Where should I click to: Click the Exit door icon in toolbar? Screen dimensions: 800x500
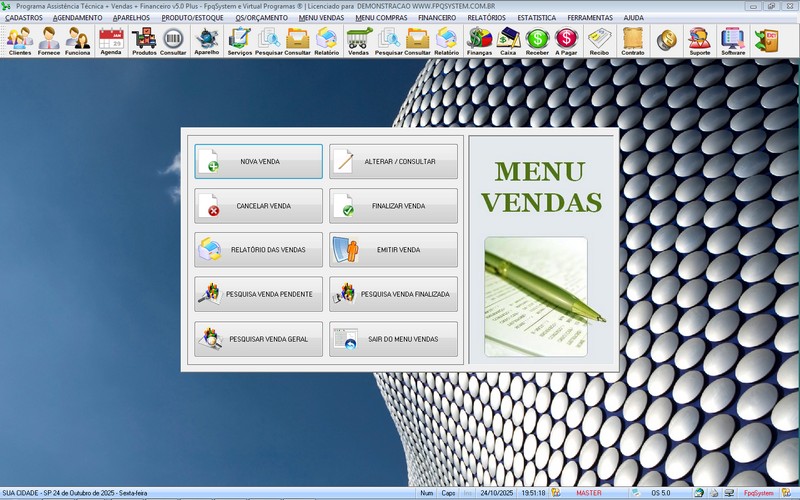(x=767, y=40)
